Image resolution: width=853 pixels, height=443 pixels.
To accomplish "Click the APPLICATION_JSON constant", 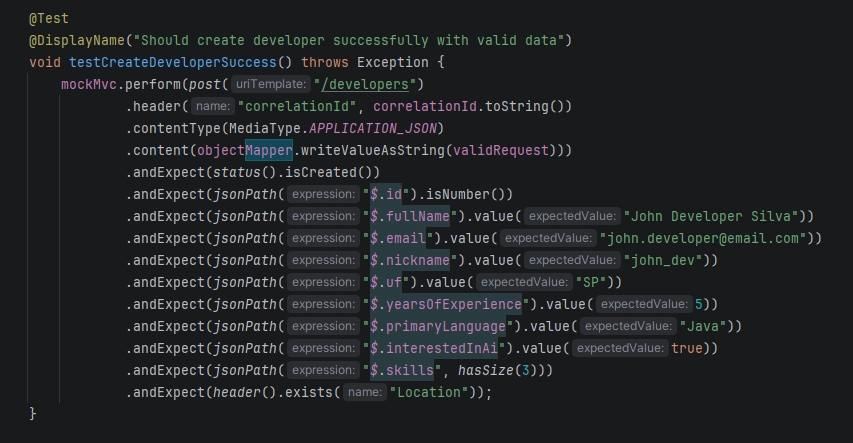I will tap(376, 128).
